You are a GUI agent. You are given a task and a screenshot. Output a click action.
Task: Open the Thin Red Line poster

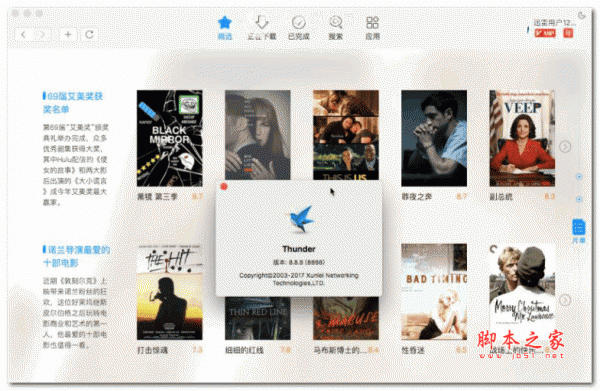pyautogui.click(x=258, y=318)
